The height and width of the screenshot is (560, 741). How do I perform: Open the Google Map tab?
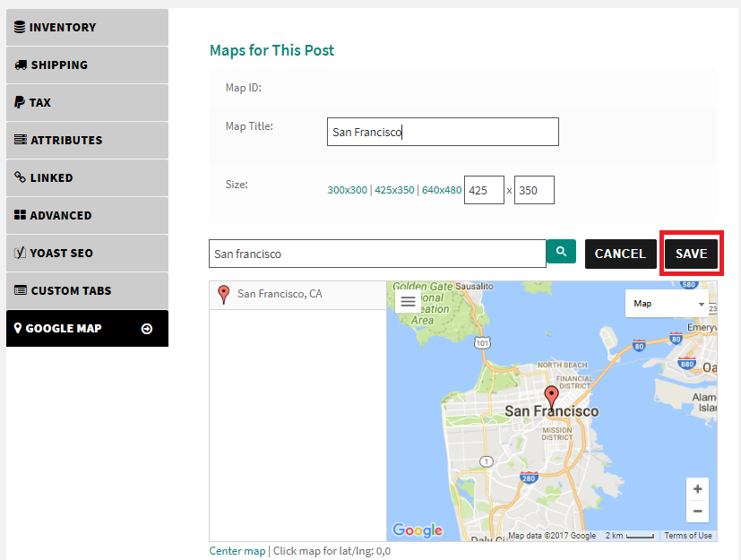click(87, 329)
